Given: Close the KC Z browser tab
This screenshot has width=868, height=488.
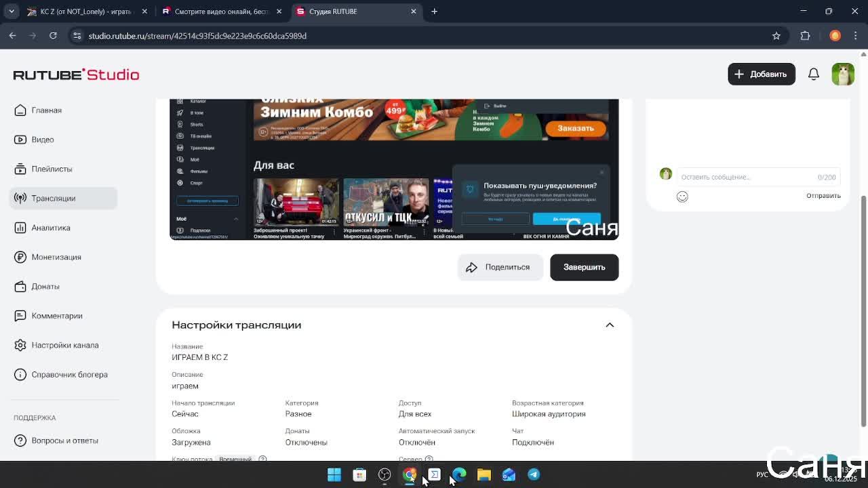Looking at the screenshot, I should tap(144, 12).
